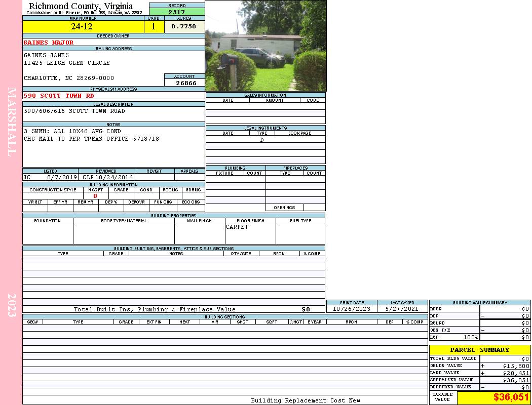Click the Acres value 0.7750
Image resolution: width=532 pixels, height=405 pixels.
click(184, 27)
